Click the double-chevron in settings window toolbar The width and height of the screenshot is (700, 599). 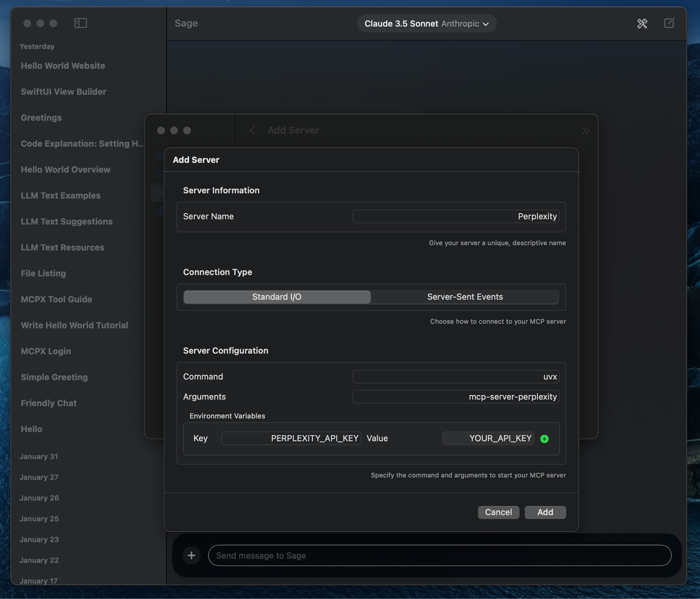click(x=586, y=131)
